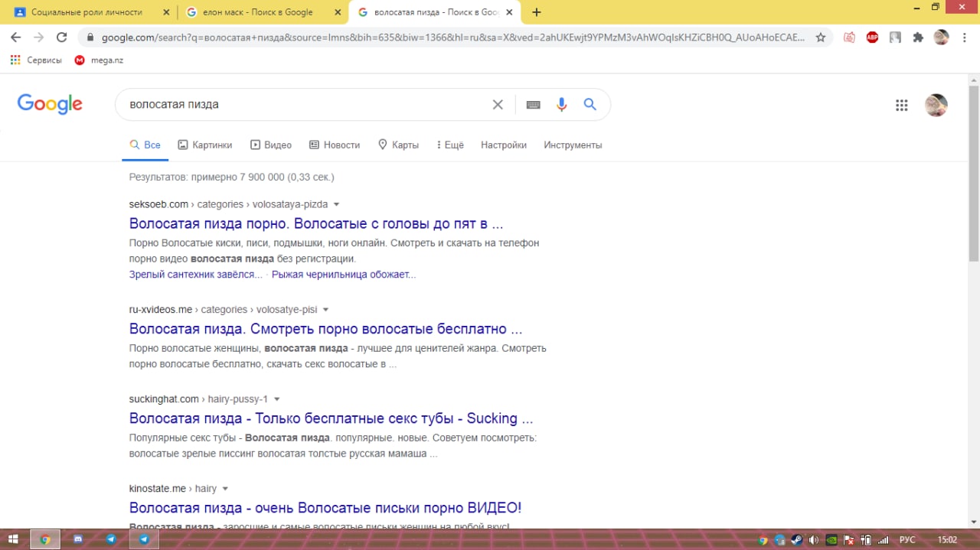Open the Сервисы apps bookmark

point(36,60)
